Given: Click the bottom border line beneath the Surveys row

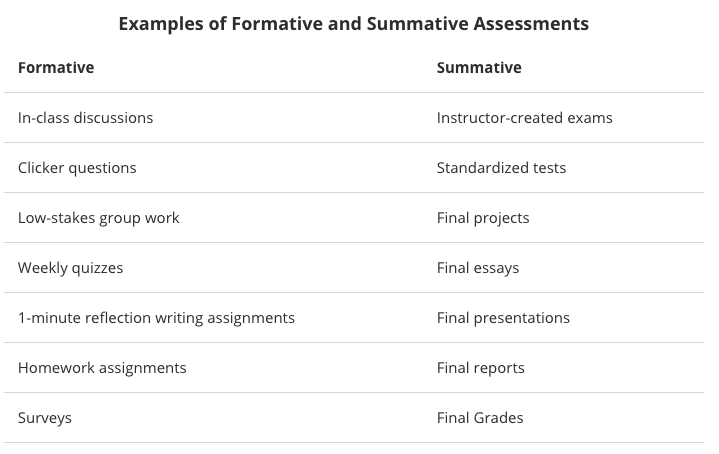Looking at the screenshot, I should [353, 443].
